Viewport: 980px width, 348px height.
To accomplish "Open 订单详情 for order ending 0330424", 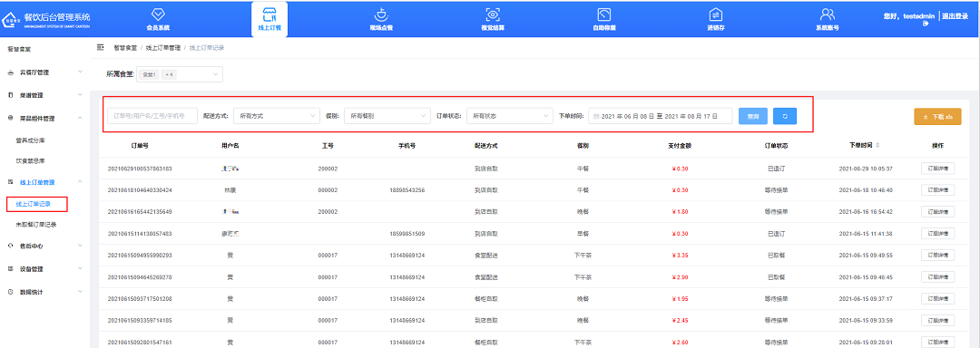I will pos(937,189).
